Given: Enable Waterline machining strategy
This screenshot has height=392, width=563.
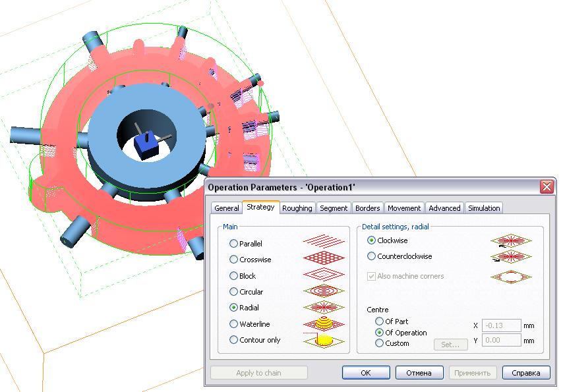Looking at the screenshot, I should [x=234, y=324].
